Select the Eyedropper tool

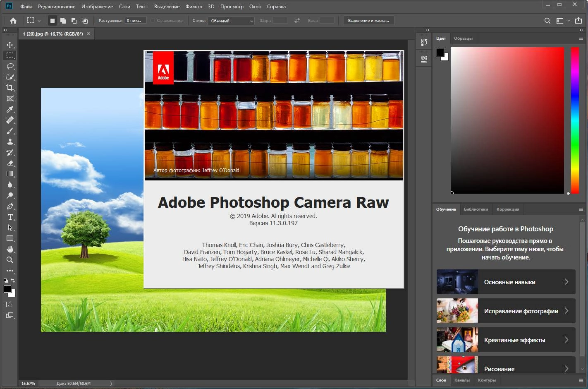pyautogui.click(x=10, y=109)
